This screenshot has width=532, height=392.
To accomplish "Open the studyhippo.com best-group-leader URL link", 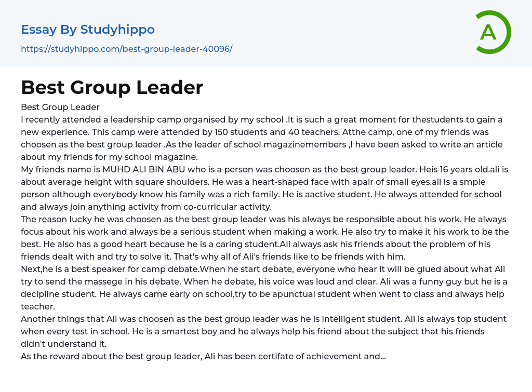I will click(126, 49).
